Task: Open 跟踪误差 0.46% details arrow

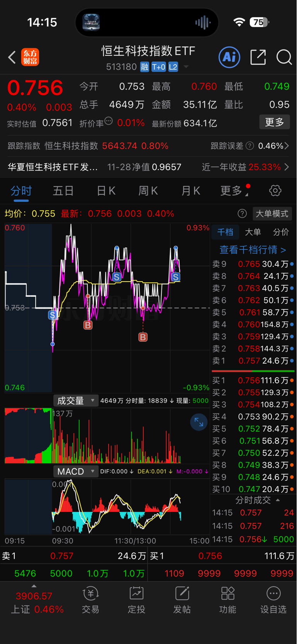Action: pos(287,146)
